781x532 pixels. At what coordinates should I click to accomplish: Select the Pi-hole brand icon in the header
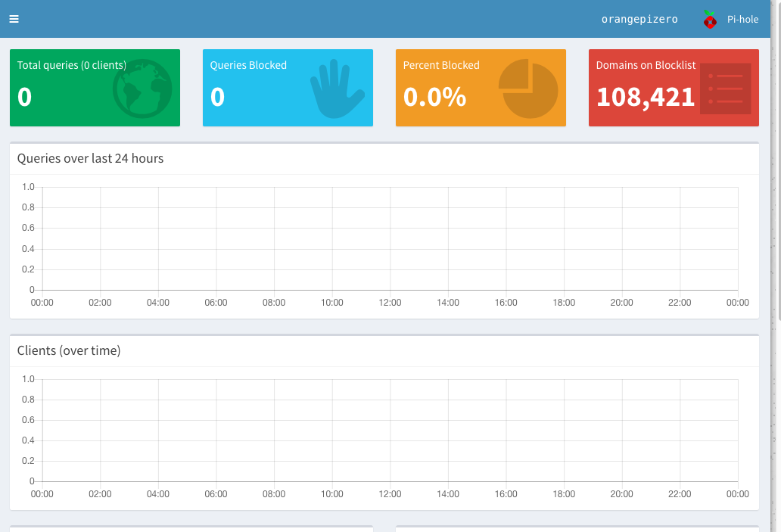point(709,19)
